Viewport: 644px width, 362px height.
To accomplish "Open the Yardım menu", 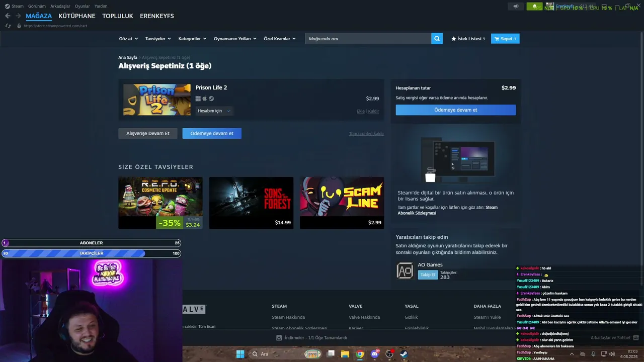I will pyautogui.click(x=101, y=6).
